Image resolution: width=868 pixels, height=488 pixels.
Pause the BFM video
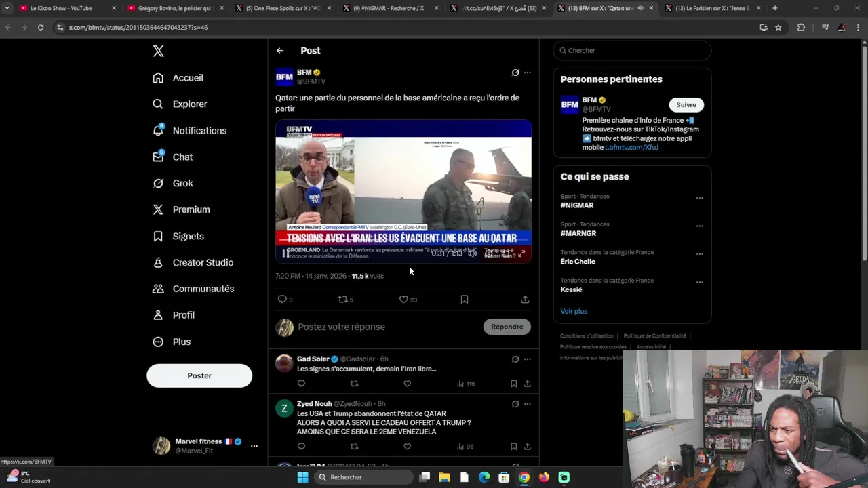coord(286,253)
